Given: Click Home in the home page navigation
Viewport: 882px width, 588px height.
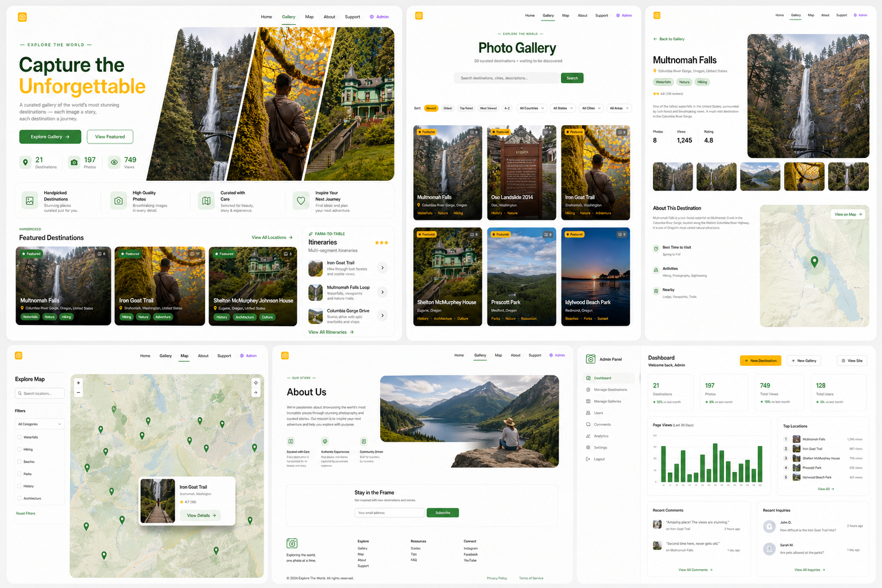Looking at the screenshot, I should click(266, 17).
